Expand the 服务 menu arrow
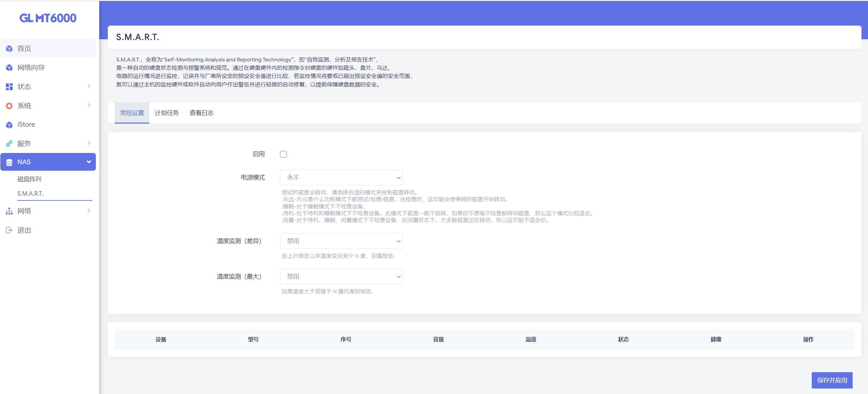 (x=89, y=143)
